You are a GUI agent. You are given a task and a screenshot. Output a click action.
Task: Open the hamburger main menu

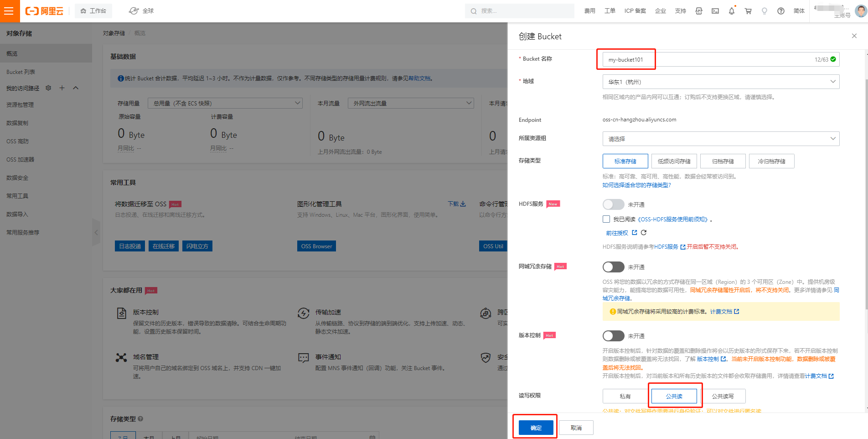click(x=10, y=11)
